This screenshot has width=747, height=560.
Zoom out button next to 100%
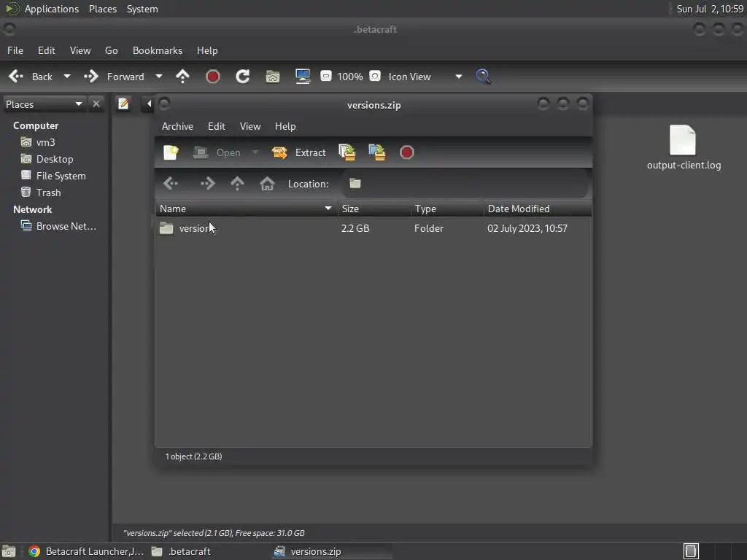coord(326,76)
